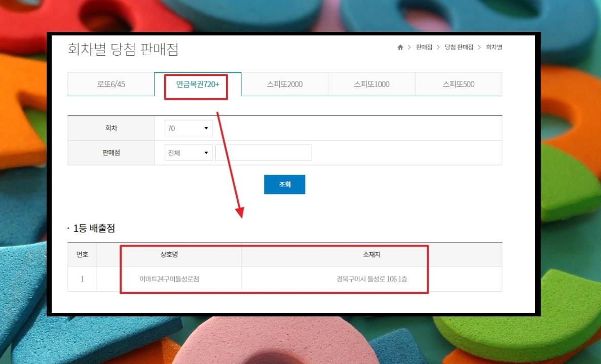Image resolution: width=601 pixels, height=364 pixels.
Task: Select the 연금복권720+ tab
Action: tap(198, 84)
